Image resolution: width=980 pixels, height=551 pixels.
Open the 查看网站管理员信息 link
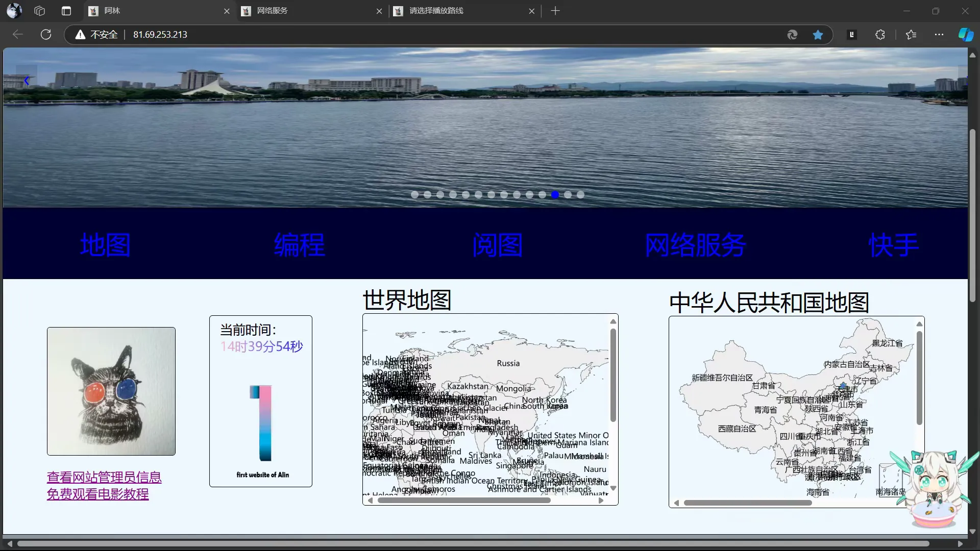point(104,477)
